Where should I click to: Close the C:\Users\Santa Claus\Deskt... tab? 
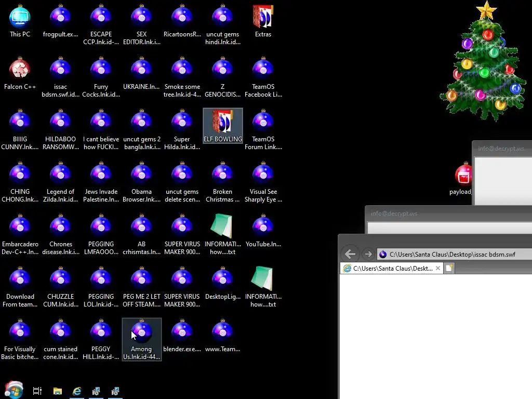(x=438, y=269)
